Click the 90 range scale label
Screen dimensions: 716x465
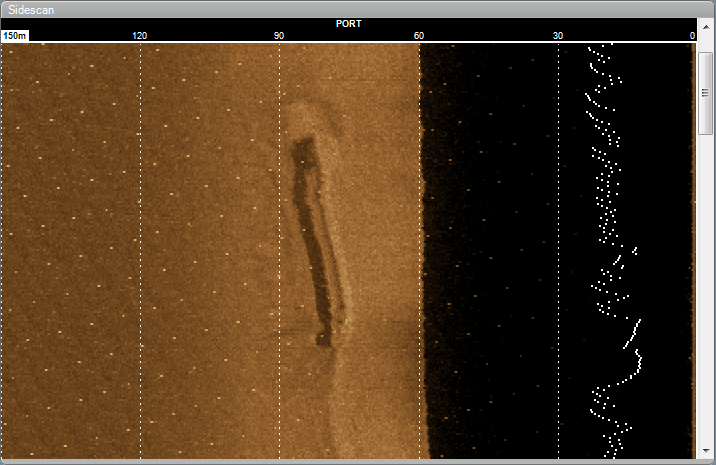click(279, 36)
